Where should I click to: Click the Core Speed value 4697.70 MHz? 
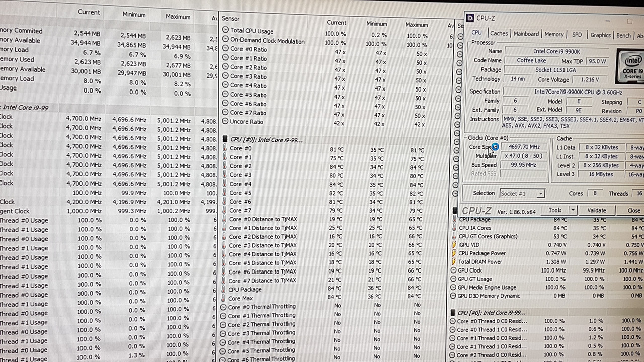pyautogui.click(x=524, y=147)
